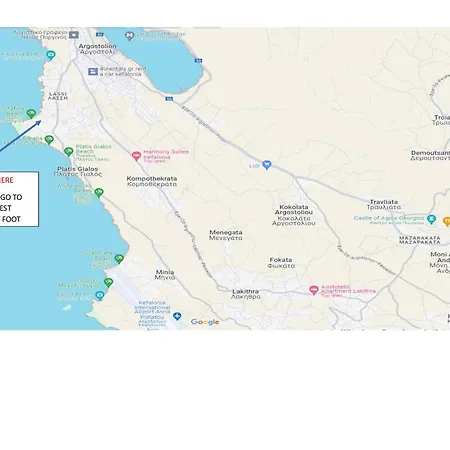Screen dimensions: 450x450
Task: Select the Kefalonia International Airport blue pin
Action: (177, 316)
